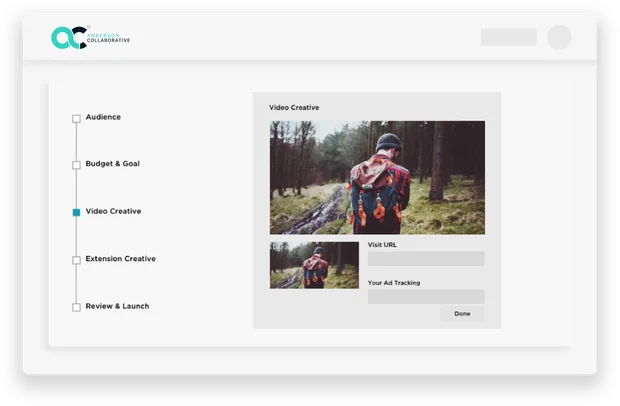Select the large hiker video preview
Image resolution: width=620 pixels, height=406 pixels.
pyautogui.click(x=377, y=178)
